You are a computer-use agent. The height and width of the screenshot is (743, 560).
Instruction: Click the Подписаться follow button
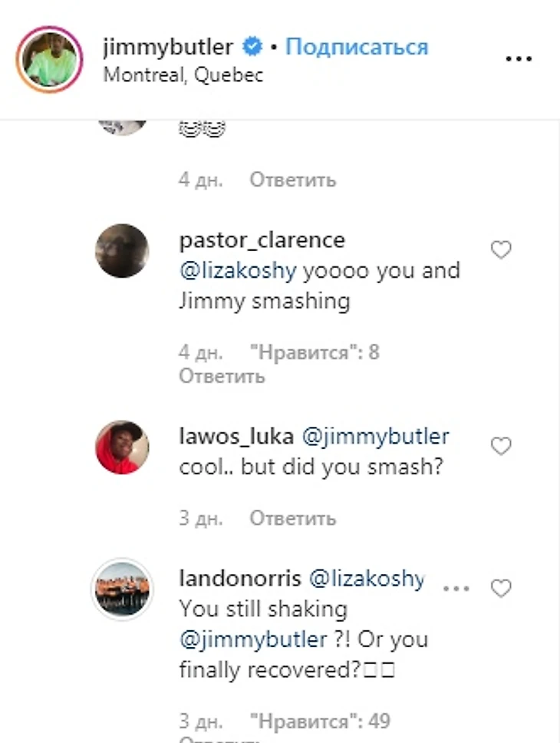(357, 47)
